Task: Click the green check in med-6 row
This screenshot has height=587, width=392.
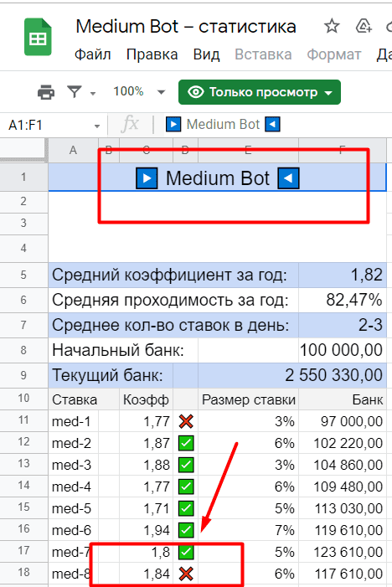Action: point(186,530)
